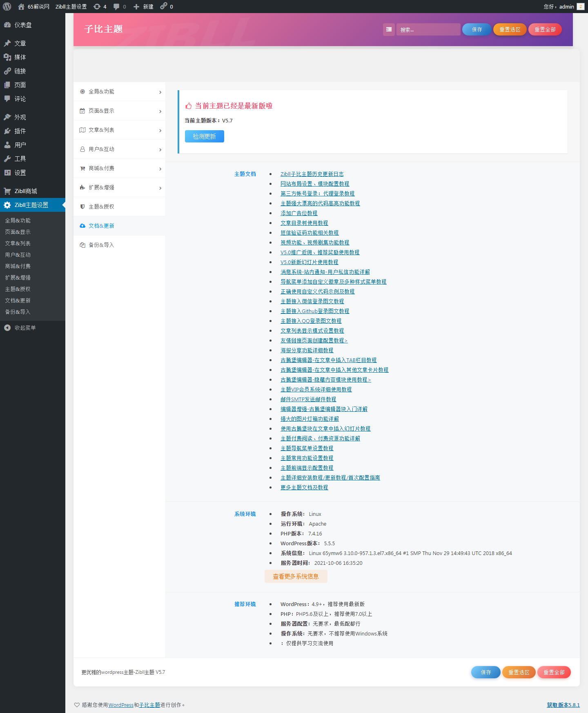Image resolution: width=588 pixels, height=713 pixels.
Task: Open 主题&授权 tab
Action: click(119, 207)
